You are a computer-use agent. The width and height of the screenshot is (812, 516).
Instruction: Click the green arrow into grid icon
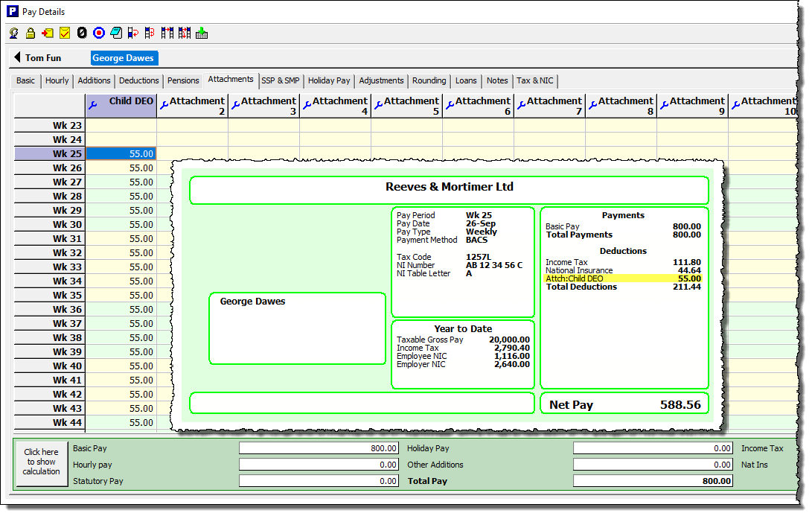[202, 34]
